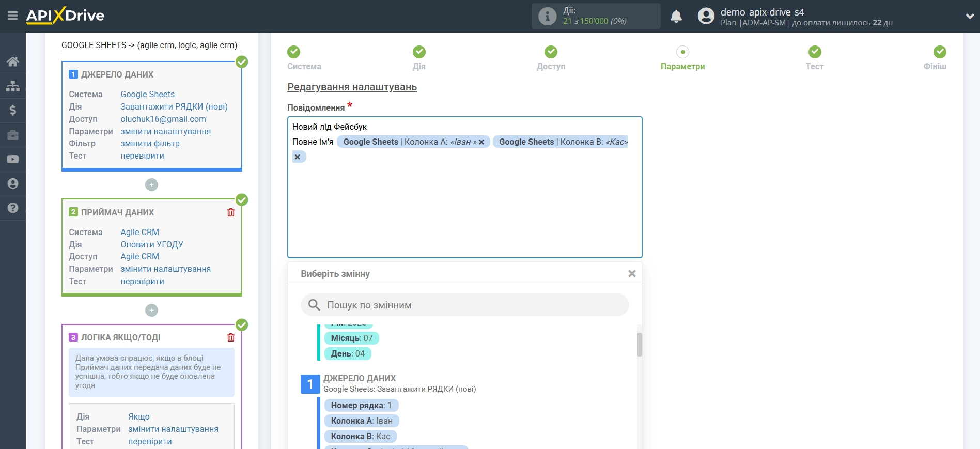
Task: Click the info icon near Дії counter
Action: (x=547, y=16)
